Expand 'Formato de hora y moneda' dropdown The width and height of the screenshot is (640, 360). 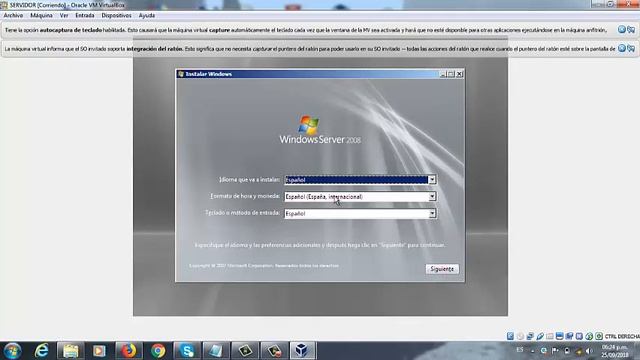432,197
